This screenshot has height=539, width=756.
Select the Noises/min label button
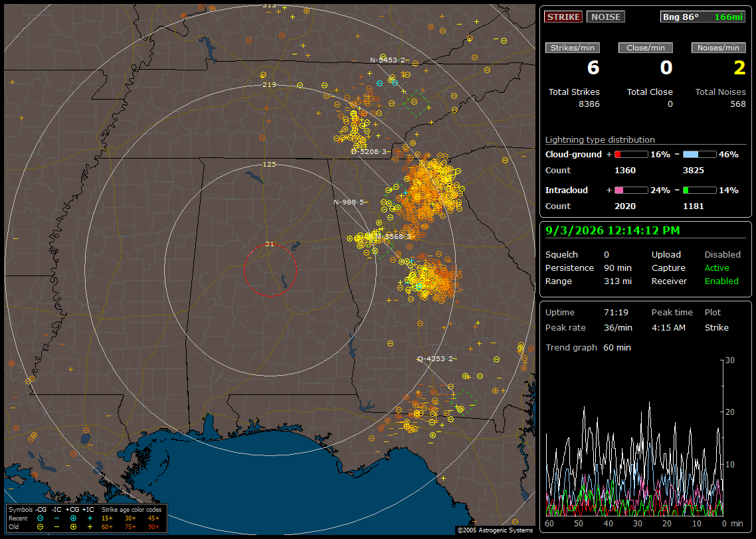(x=718, y=48)
